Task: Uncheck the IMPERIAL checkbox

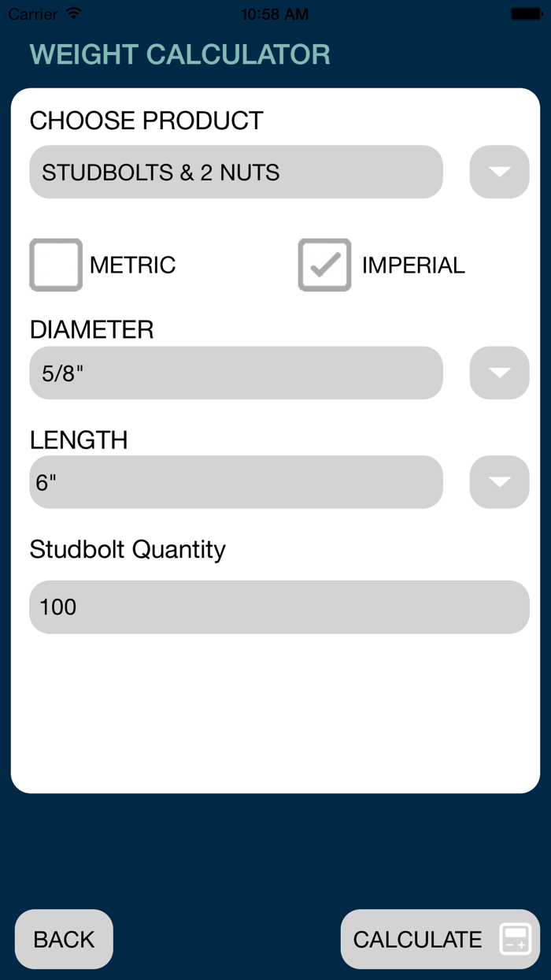Action: [324, 265]
